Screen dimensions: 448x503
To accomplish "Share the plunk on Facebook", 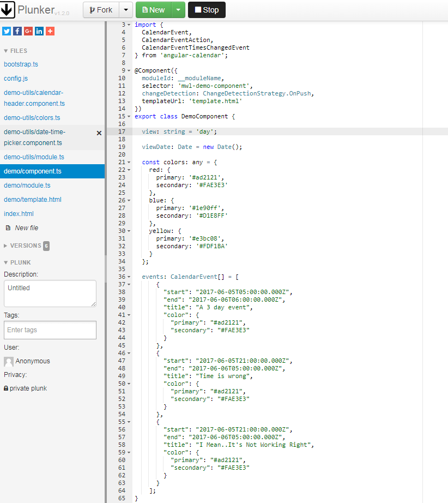I will tap(17, 31).
